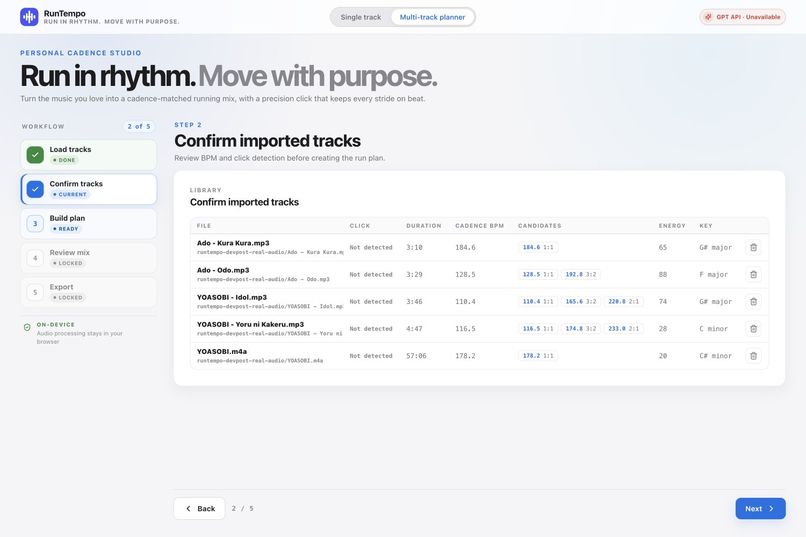Image resolution: width=806 pixels, height=537 pixels.
Task: Click the RunTempo waveform logo icon
Action: pyautogui.click(x=29, y=17)
